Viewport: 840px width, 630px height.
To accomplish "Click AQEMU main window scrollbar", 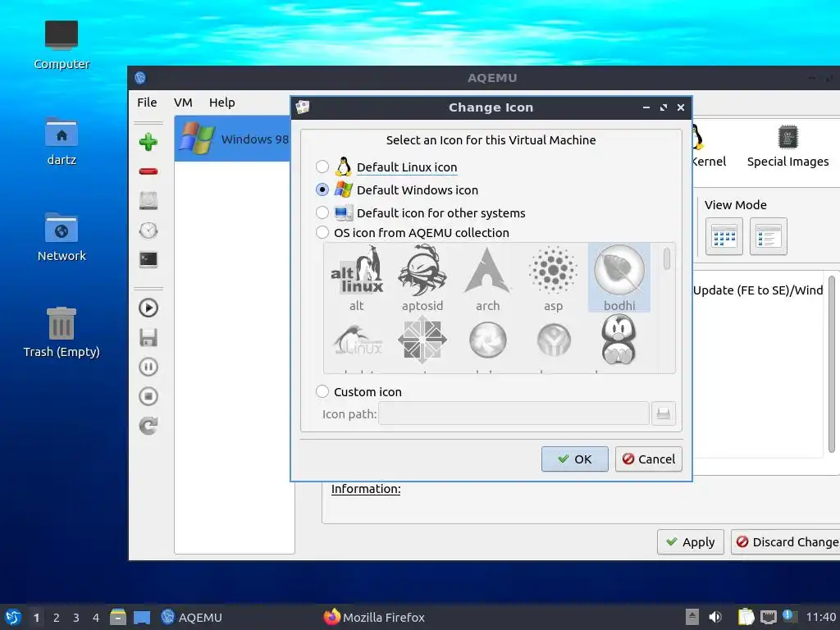I will 832,364.
